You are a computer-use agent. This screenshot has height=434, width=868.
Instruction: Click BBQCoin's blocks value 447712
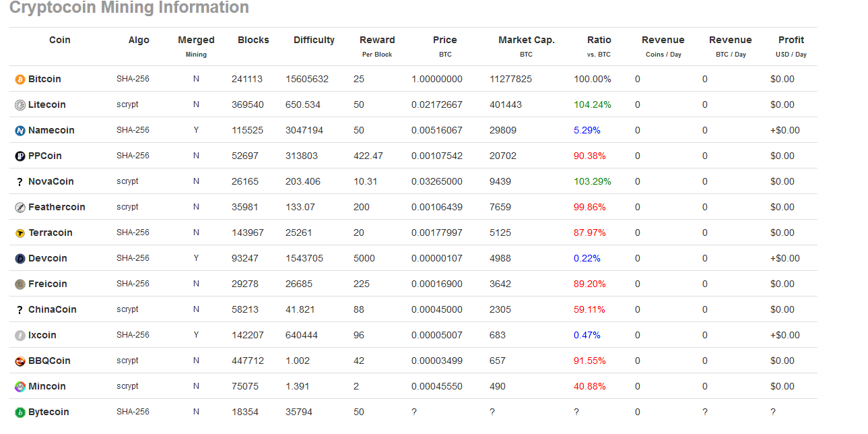click(248, 361)
